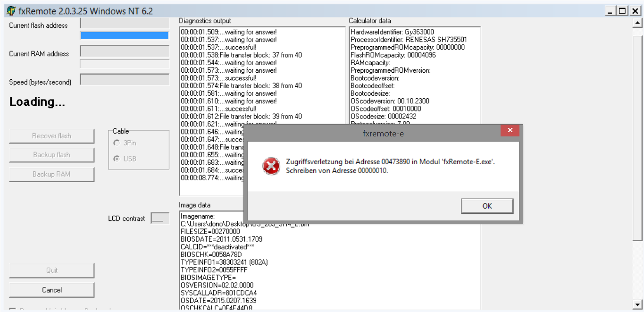Click 'File transfer block: 39 from 40' line
The image size is (644, 312).
click(x=241, y=117)
